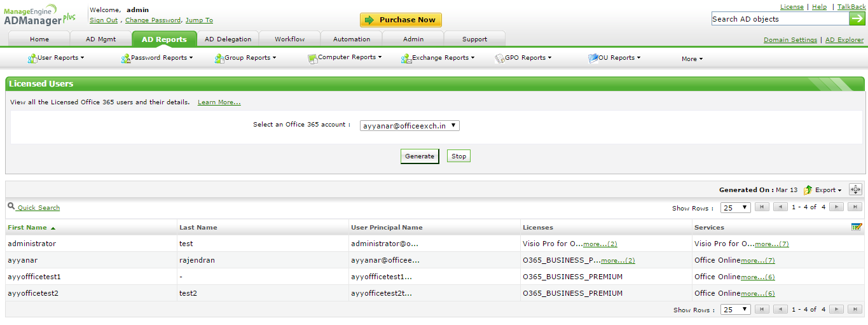This screenshot has height=325, width=868.
Task: Open the Export dropdown arrow
Action: coord(839,191)
